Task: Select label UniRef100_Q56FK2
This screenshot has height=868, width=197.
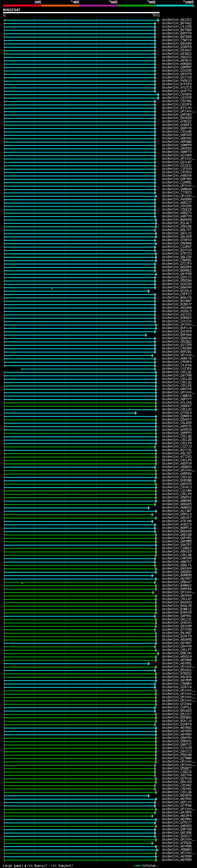Action: [x=176, y=497]
